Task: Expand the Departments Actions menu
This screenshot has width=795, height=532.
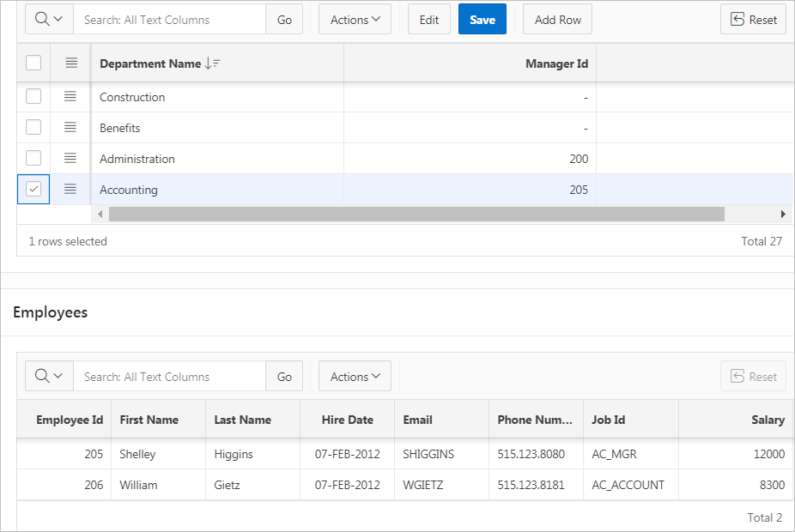Action: [x=355, y=20]
